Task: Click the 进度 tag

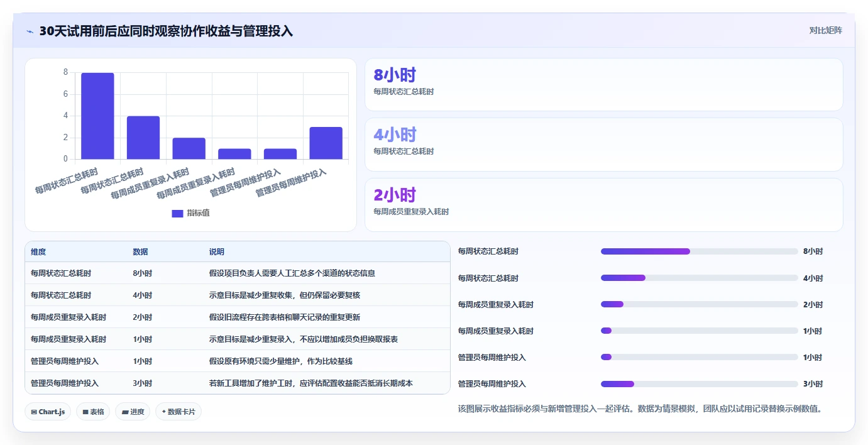Action: tap(133, 412)
